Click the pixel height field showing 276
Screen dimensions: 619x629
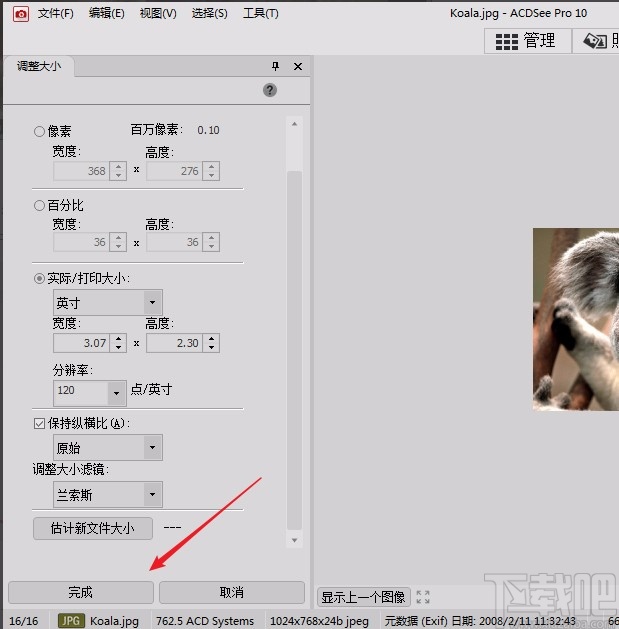point(174,171)
